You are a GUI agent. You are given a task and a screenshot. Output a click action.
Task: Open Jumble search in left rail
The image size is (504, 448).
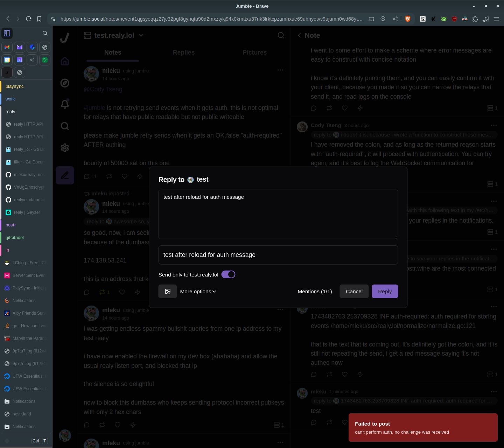[65, 126]
